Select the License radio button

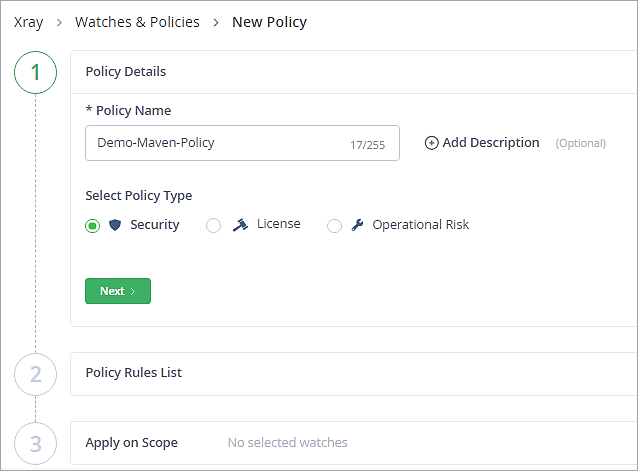213,226
